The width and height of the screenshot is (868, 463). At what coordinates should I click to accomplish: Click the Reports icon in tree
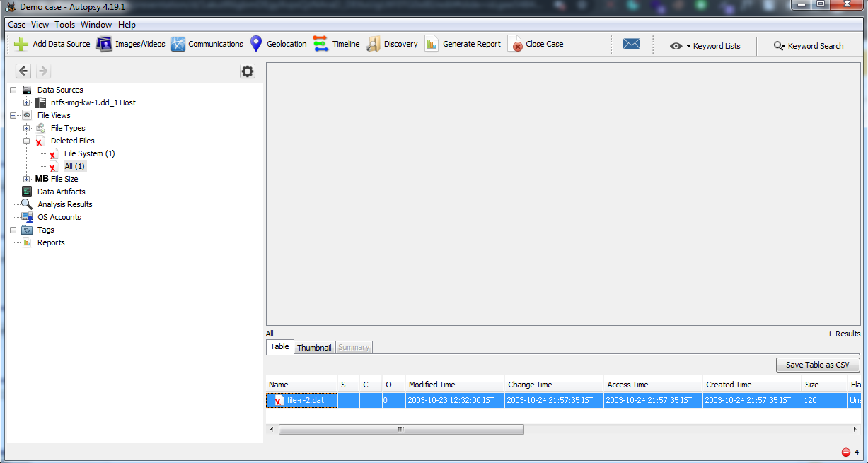tap(27, 242)
